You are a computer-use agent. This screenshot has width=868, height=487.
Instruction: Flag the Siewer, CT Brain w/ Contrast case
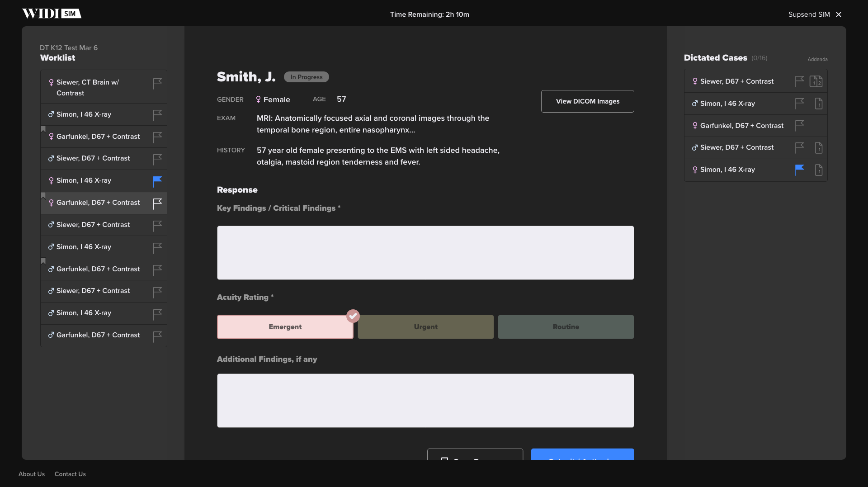pos(157,84)
